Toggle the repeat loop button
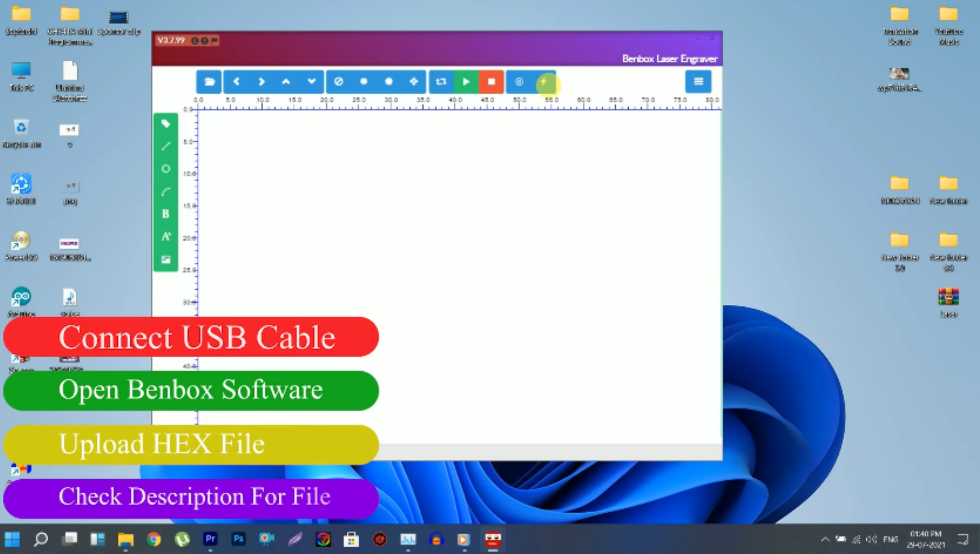The width and height of the screenshot is (980, 554). coord(441,82)
